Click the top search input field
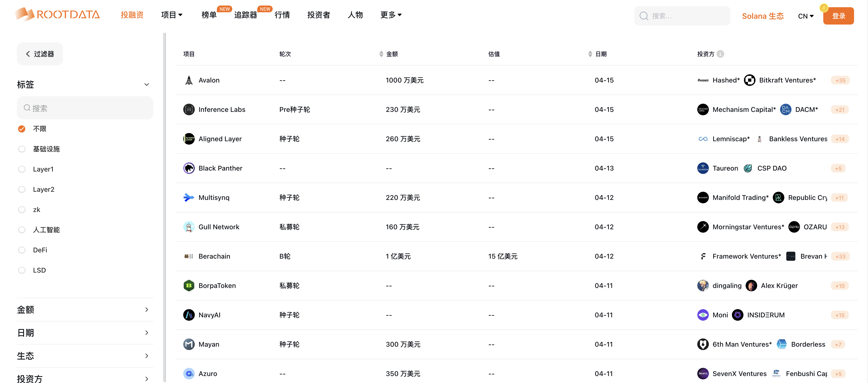868x383 pixels. pos(682,16)
